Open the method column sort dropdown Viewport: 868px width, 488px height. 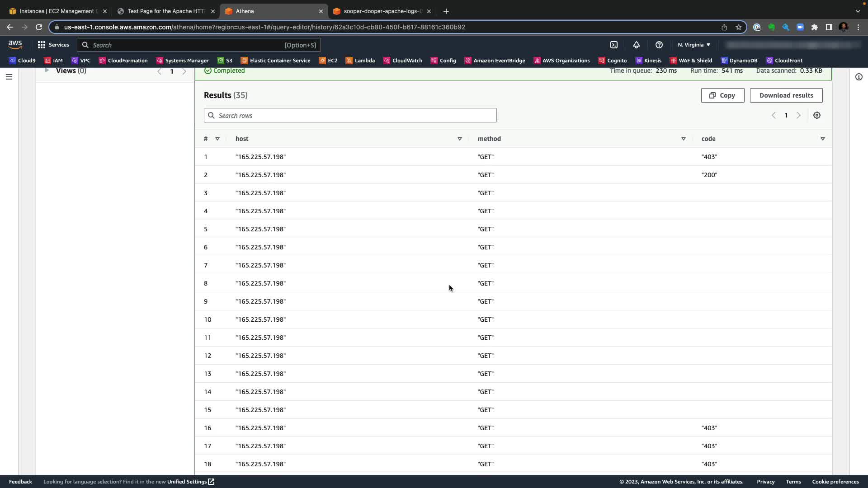click(x=683, y=139)
